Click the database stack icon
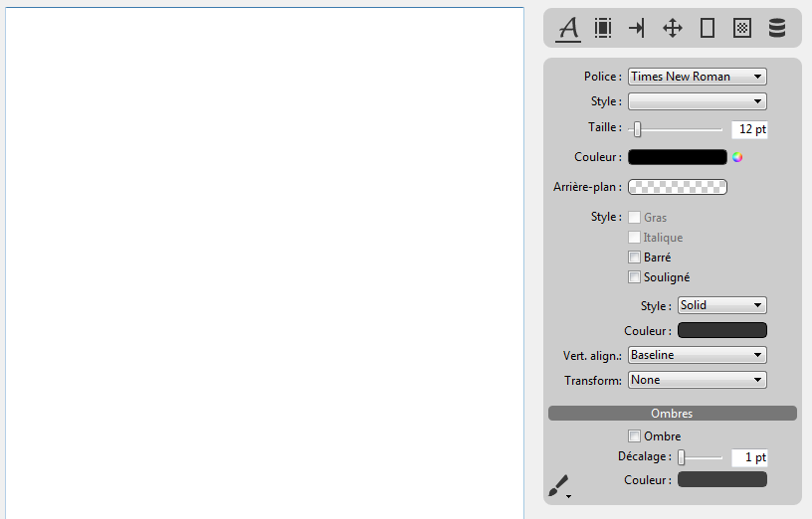This screenshot has height=519, width=812. pos(777,29)
